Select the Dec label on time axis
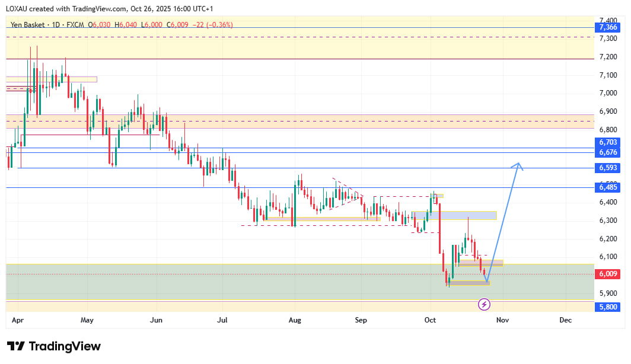631x364 pixels. coord(565,320)
